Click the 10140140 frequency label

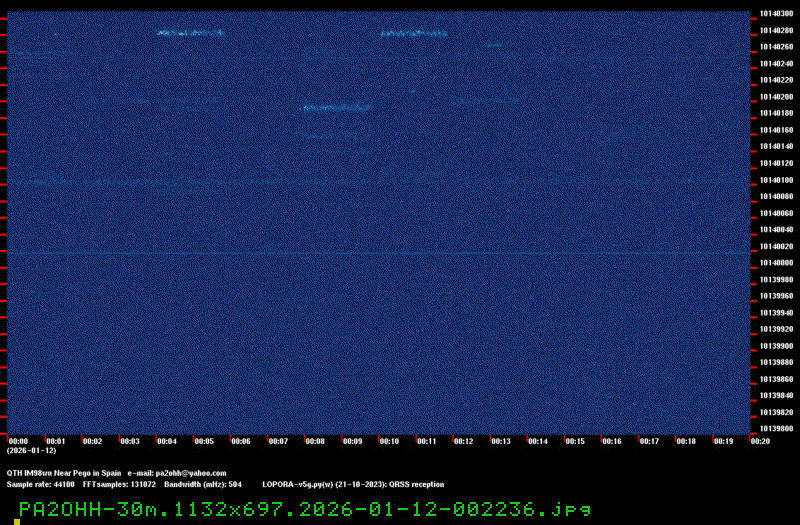[776, 146]
